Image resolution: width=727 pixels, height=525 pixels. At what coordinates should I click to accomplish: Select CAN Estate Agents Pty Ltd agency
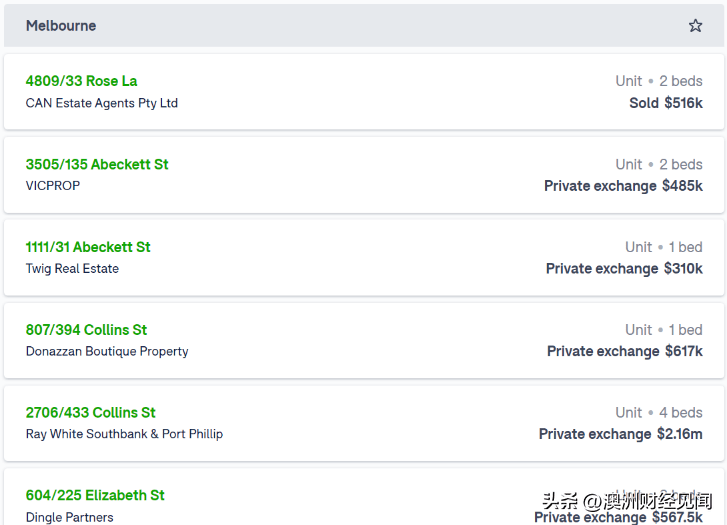pos(102,103)
